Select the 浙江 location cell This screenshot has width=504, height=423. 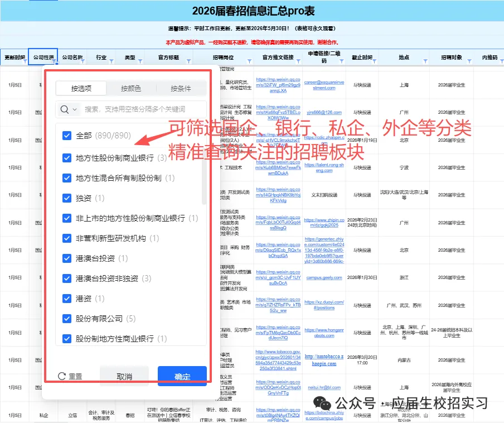tap(404, 277)
